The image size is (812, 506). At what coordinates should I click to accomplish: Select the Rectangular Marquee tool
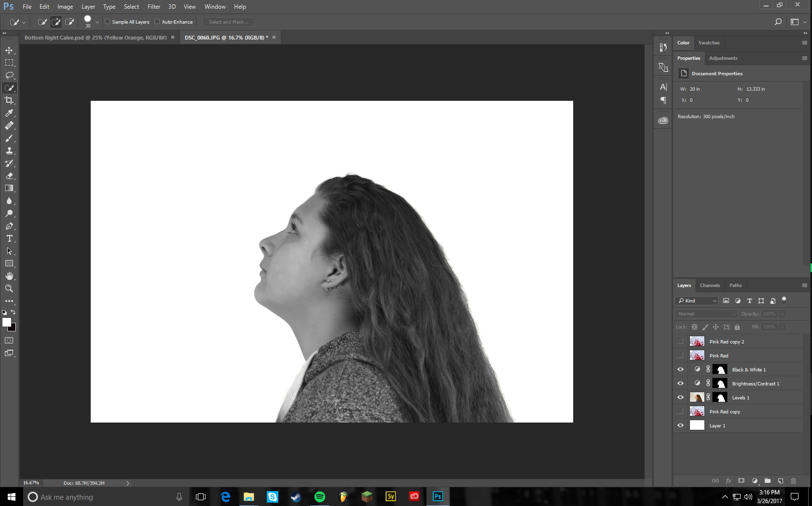[9, 63]
